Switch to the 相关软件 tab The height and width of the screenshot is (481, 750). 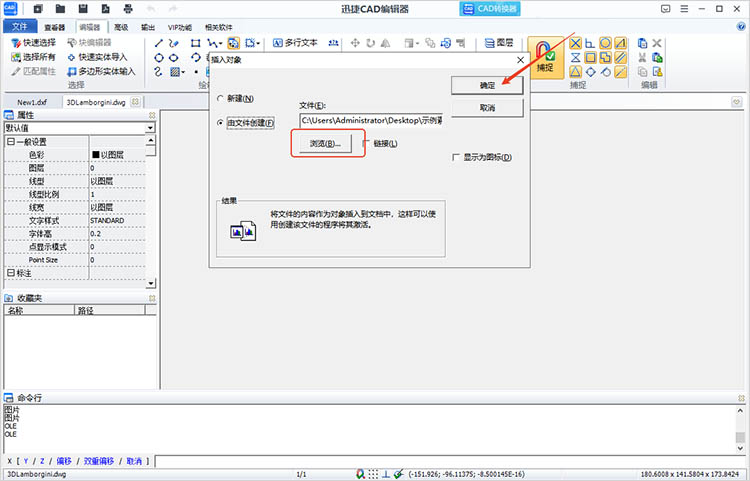(219, 27)
